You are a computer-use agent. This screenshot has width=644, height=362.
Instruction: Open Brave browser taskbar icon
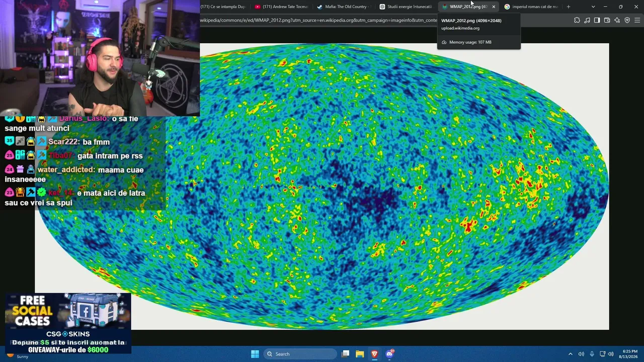pos(374,354)
